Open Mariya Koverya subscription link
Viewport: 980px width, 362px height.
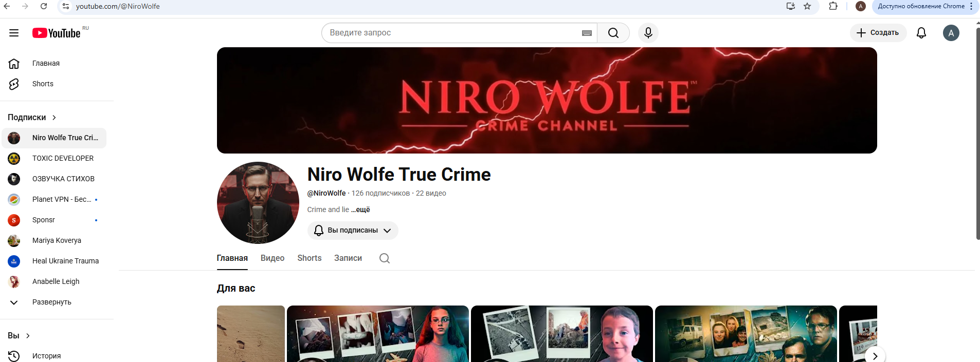(x=54, y=240)
